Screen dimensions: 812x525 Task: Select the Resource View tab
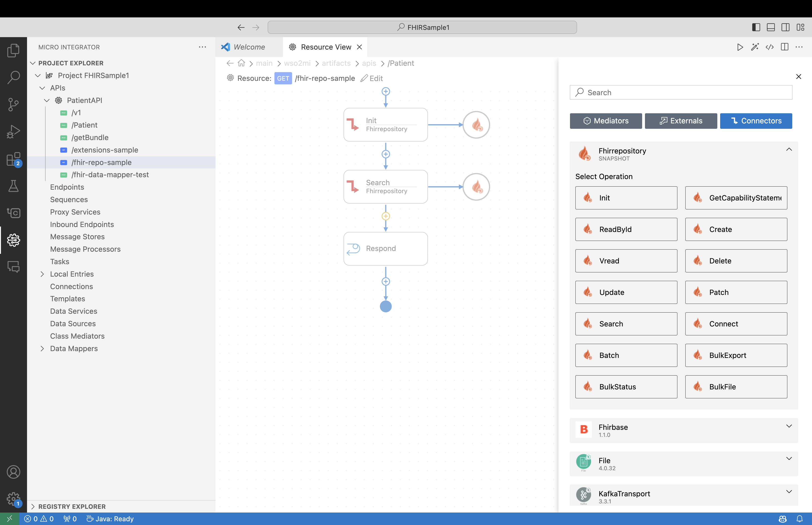(326, 47)
